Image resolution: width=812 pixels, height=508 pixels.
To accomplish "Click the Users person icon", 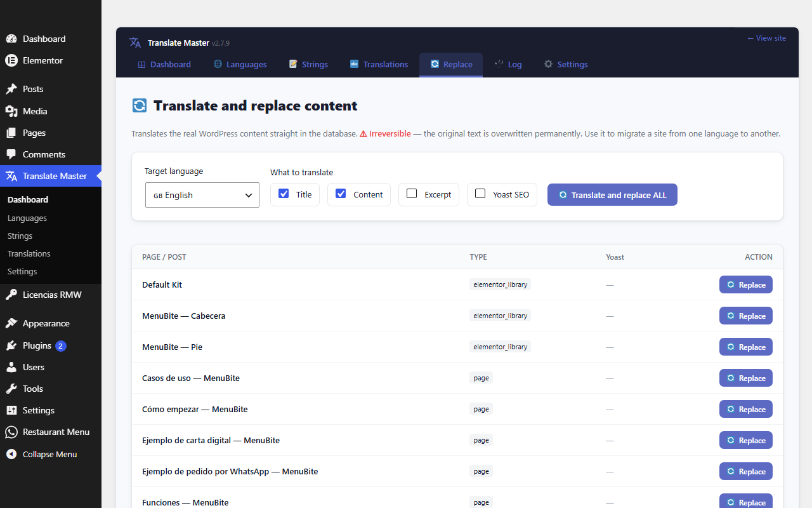I will tap(11, 367).
